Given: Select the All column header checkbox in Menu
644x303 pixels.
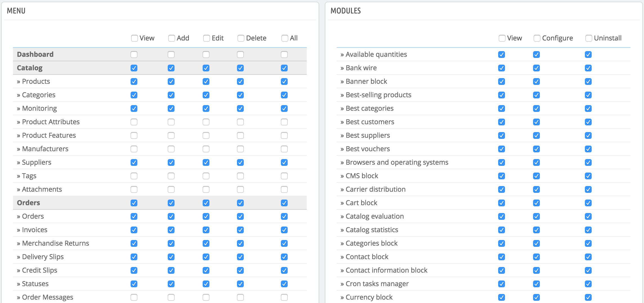Looking at the screenshot, I should point(285,38).
